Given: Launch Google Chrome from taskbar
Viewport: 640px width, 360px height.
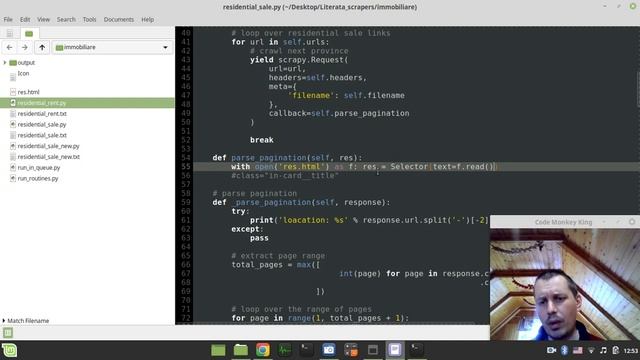Looking at the screenshot, I should (263, 350).
